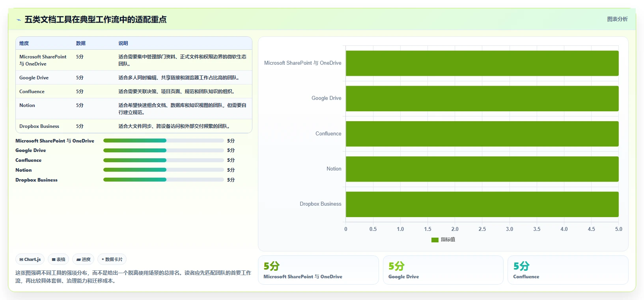Click the Confluence label on the chart axis
This screenshot has height=300, width=644.
329,134
